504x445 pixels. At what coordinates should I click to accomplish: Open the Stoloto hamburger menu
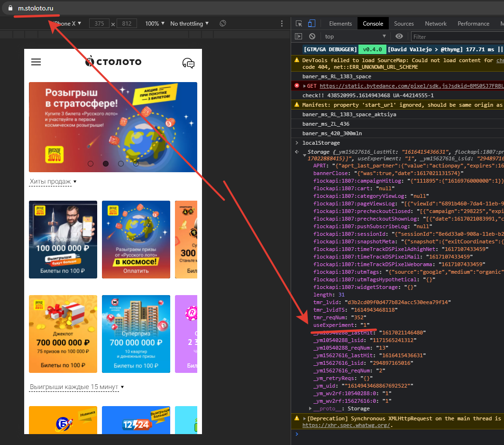[36, 62]
